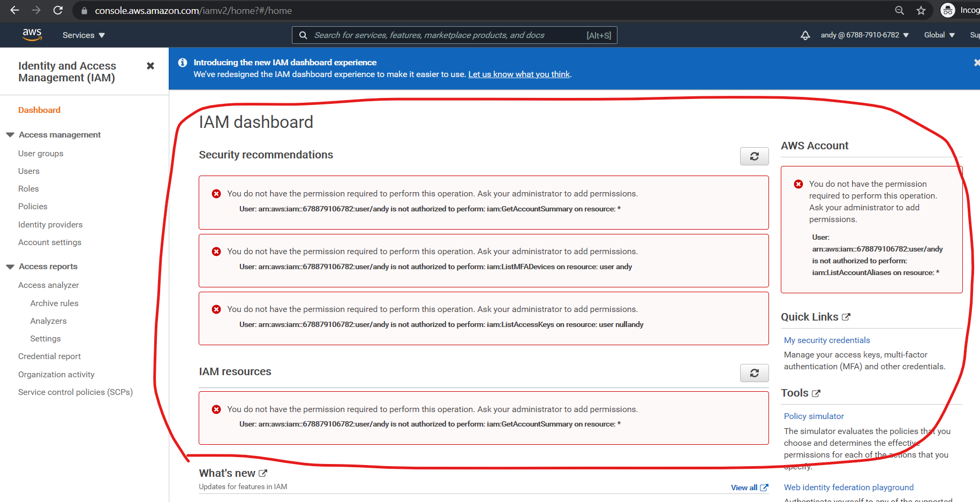The image size is (980, 502).
Task: Open the andy account dropdown
Action: point(864,35)
